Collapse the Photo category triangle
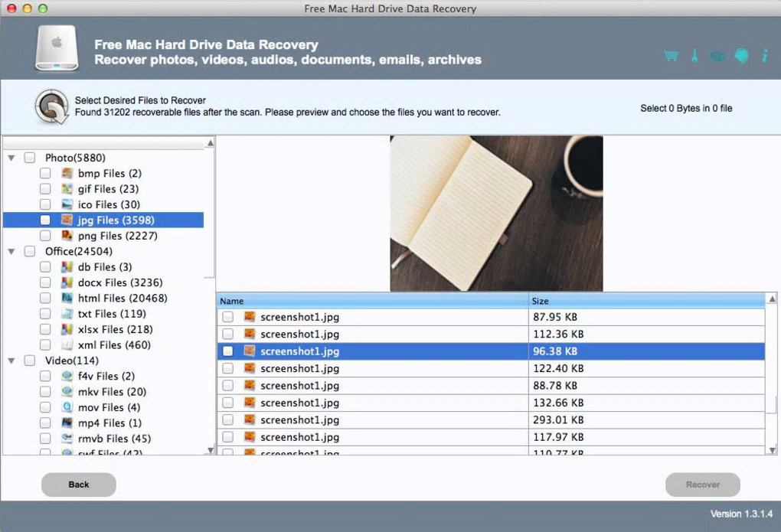 [x=11, y=158]
